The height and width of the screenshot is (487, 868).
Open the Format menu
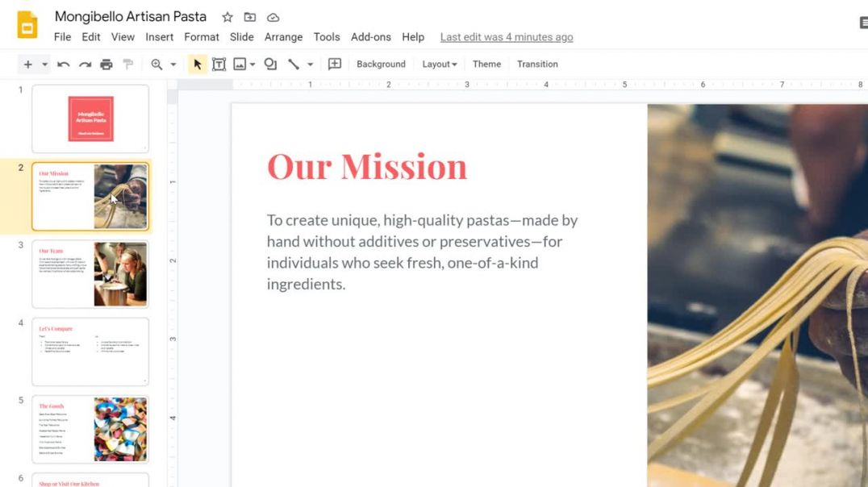[202, 37]
